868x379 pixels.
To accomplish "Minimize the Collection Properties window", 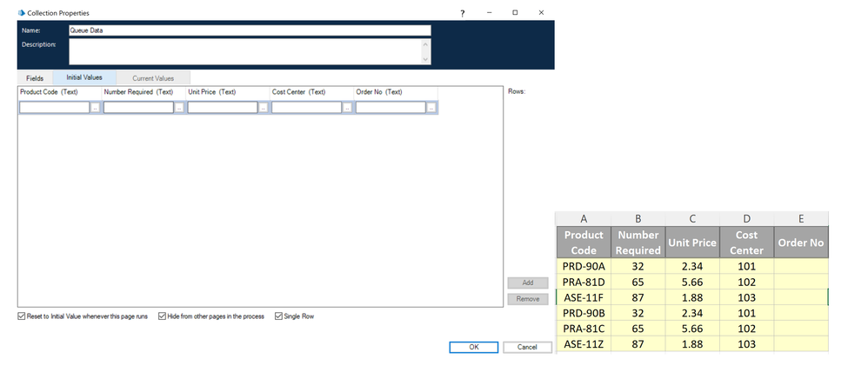I will tap(490, 13).
